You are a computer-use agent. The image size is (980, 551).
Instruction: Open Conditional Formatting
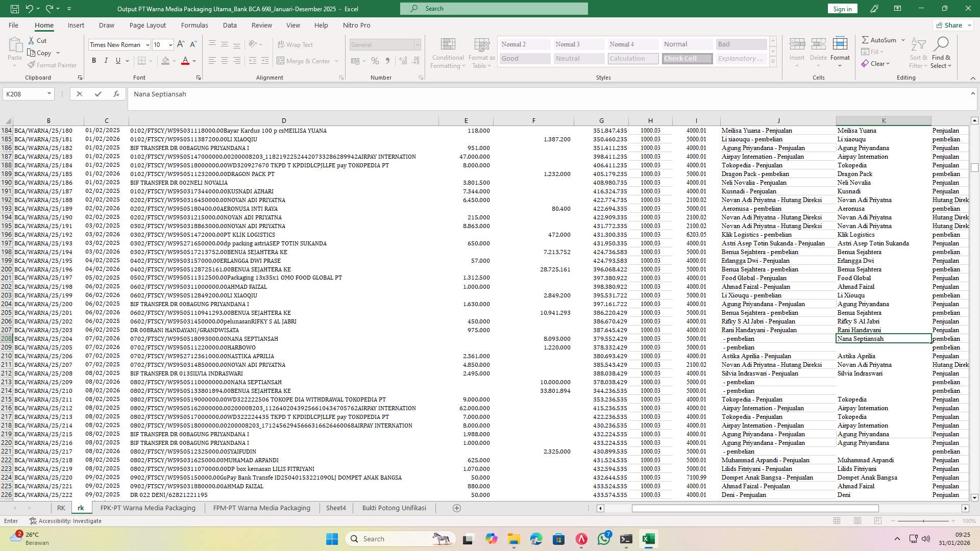tap(448, 53)
